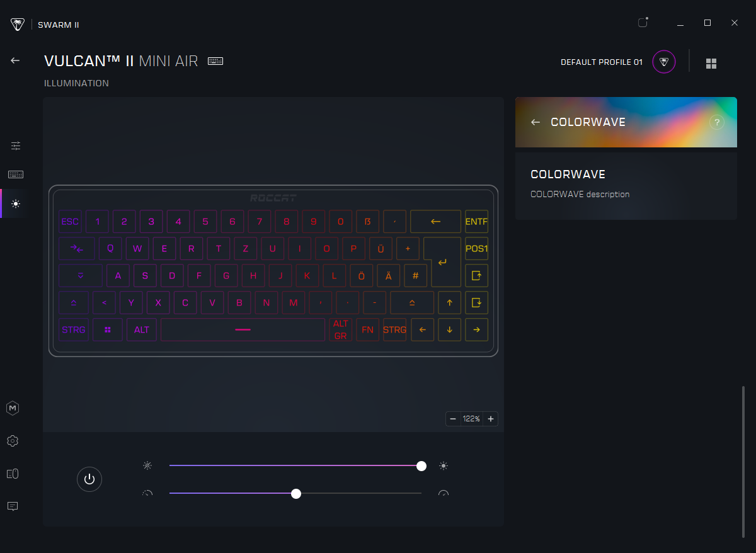Click the fast speed gauge icon
The width and height of the screenshot is (756, 553).
(x=444, y=494)
